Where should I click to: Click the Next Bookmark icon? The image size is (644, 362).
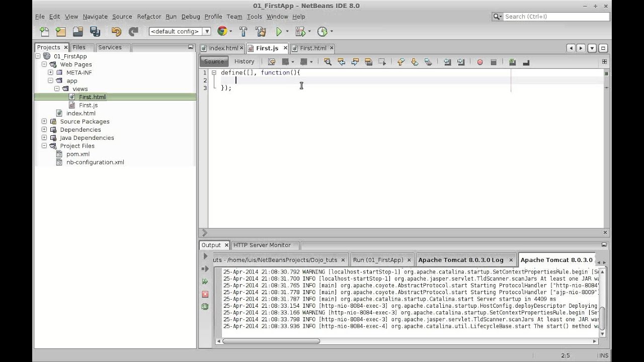tap(415, 62)
